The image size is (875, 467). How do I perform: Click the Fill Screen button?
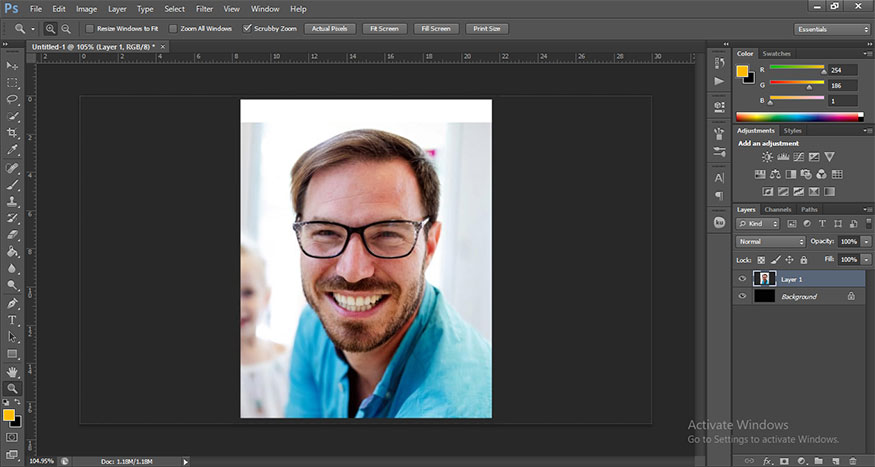pyautogui.click(x=436, y=28)
